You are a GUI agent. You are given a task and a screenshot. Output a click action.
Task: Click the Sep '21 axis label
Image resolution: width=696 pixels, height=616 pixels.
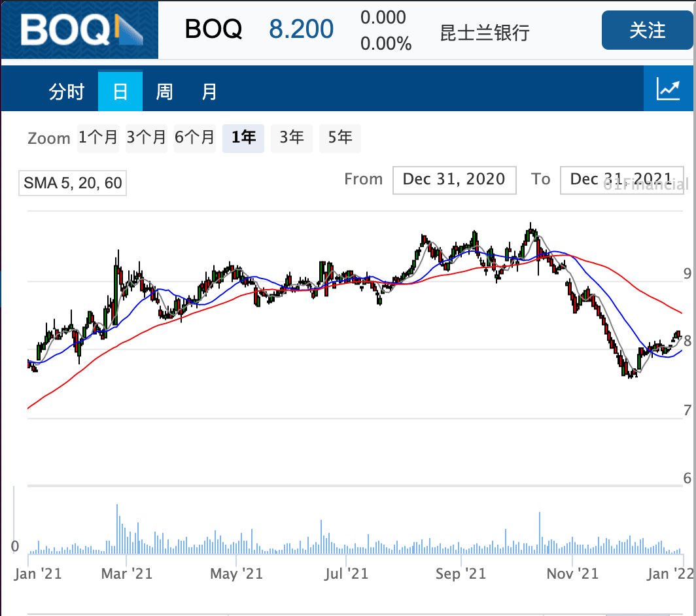click(461, 573)
